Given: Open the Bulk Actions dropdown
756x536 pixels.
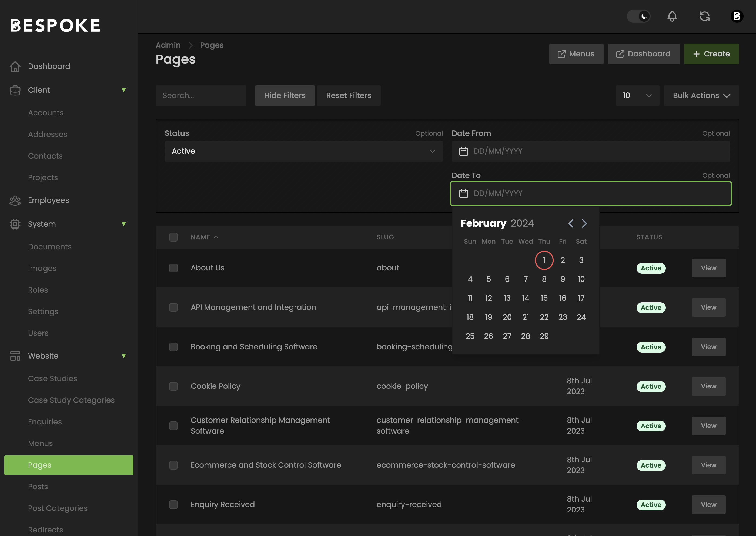Looking at the screenshot, I should (x=701, y=96).
